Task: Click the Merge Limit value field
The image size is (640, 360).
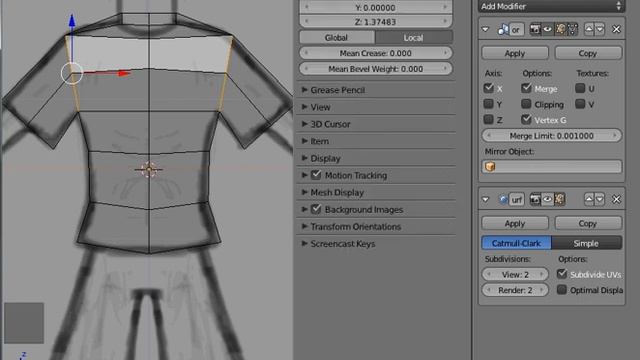Action: (x=551, y=136)
